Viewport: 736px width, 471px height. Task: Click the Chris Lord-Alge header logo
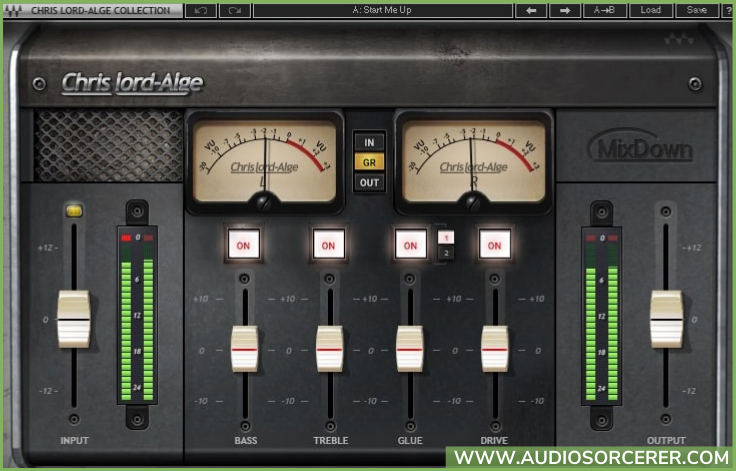pyautogui.click(x=132, y=84)
